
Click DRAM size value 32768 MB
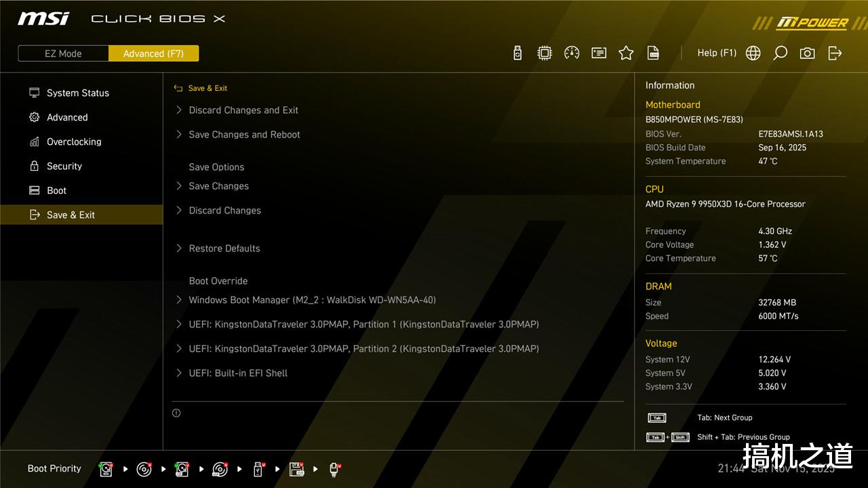pyautogui.click(x=777, y=302)
